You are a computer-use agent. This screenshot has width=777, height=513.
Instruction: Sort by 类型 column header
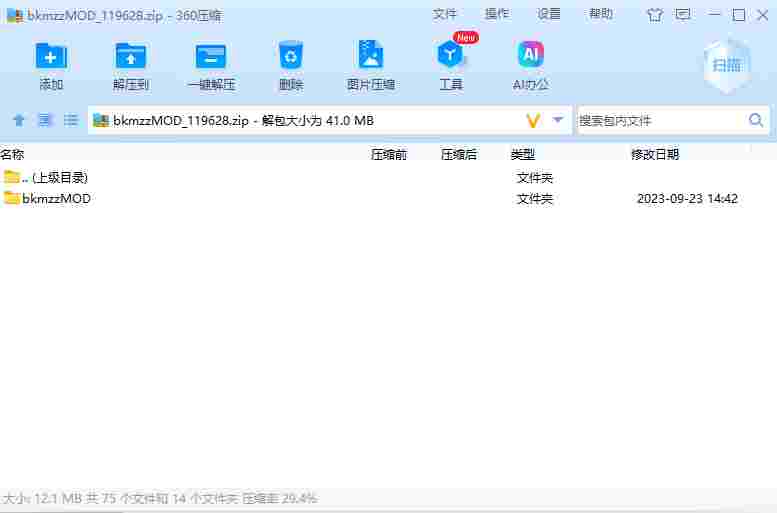click(x=523, y=155)
